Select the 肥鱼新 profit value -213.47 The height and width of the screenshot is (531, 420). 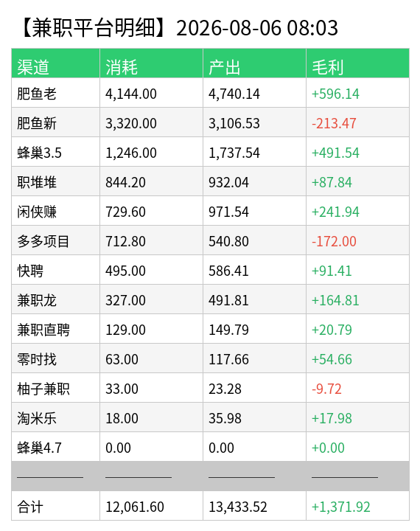pyautogui.click(x=334, y=123)
